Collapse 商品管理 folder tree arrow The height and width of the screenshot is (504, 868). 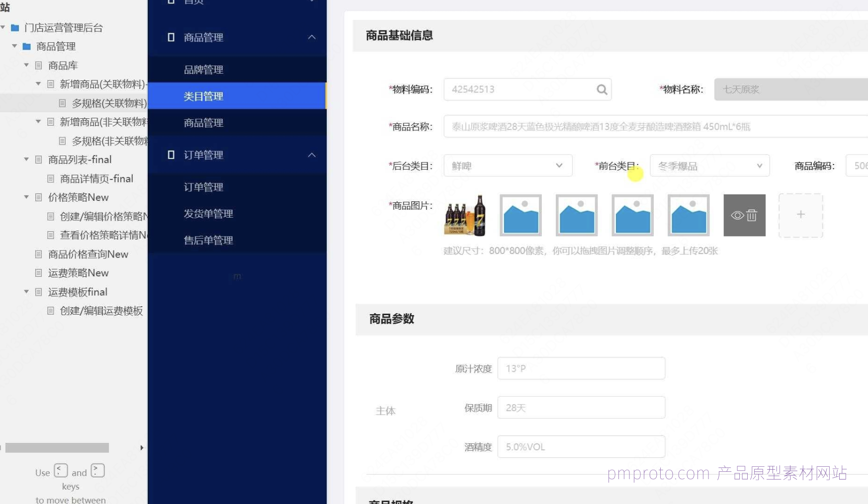click(x=14, y=46)
